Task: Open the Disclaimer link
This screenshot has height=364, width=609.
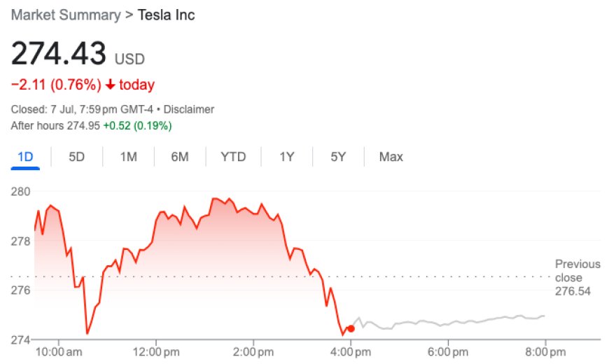Action: (x=188, y=110)
